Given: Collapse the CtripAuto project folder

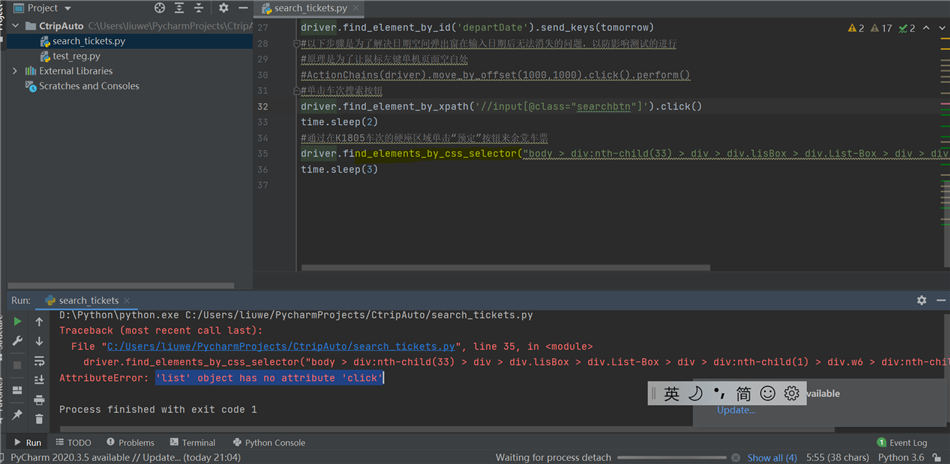Looking at the screenshot, I should coord(15,26).
